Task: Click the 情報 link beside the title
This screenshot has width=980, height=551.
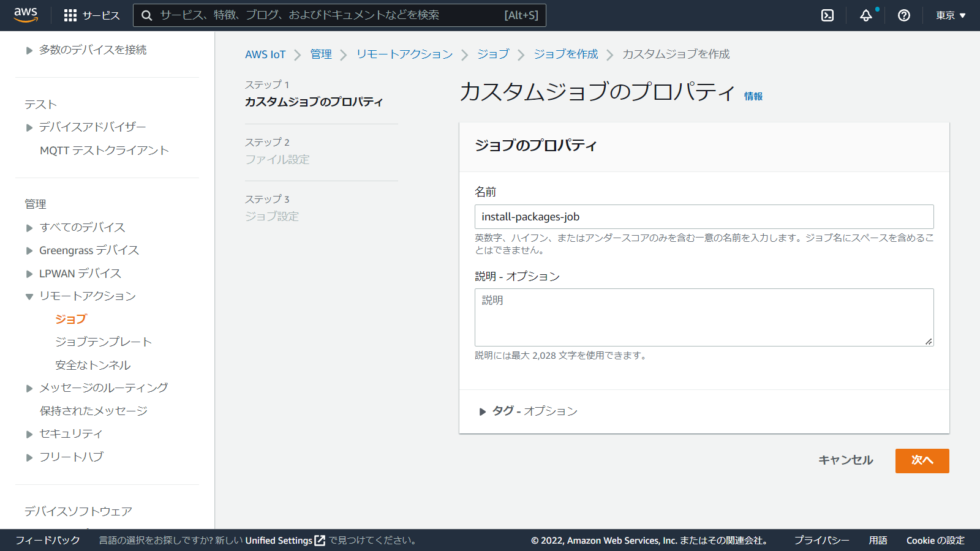Action: [x=753, y=96]
